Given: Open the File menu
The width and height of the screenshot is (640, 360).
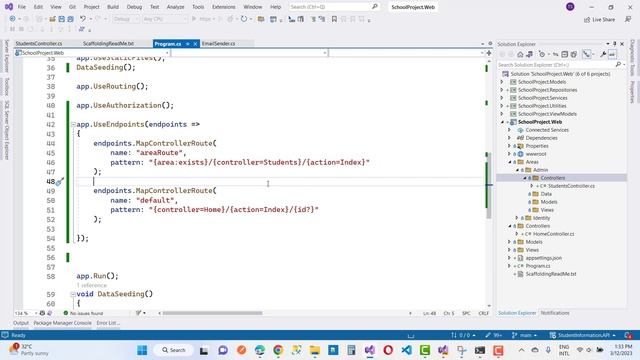Looking at the screenshot, I should click(x=22, y=7).
